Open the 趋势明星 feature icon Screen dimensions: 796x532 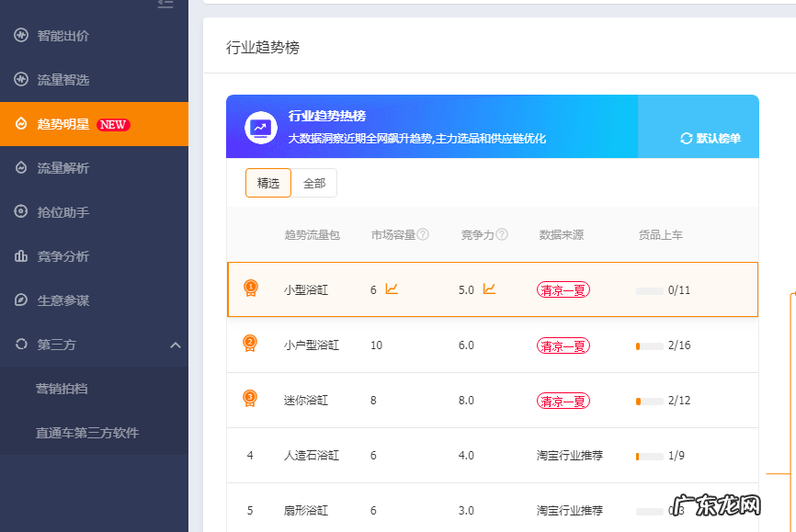coord(21,124)
